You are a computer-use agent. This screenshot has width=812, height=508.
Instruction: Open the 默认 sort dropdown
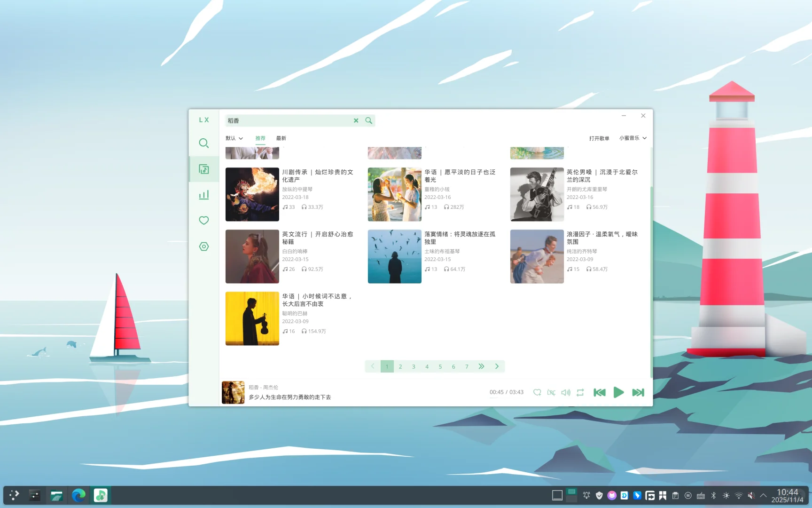(234, 138)
